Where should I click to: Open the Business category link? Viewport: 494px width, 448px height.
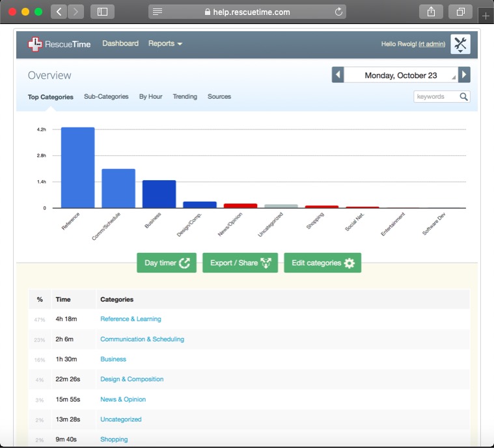(113, 359)
